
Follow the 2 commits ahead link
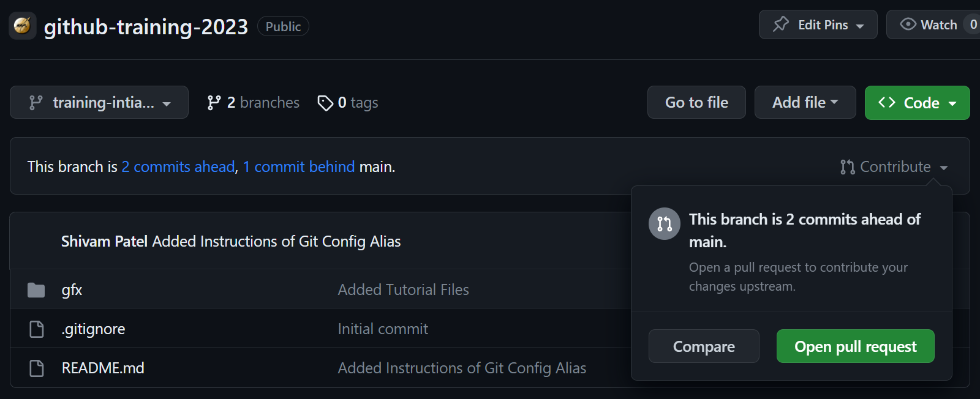pos(178,166)
